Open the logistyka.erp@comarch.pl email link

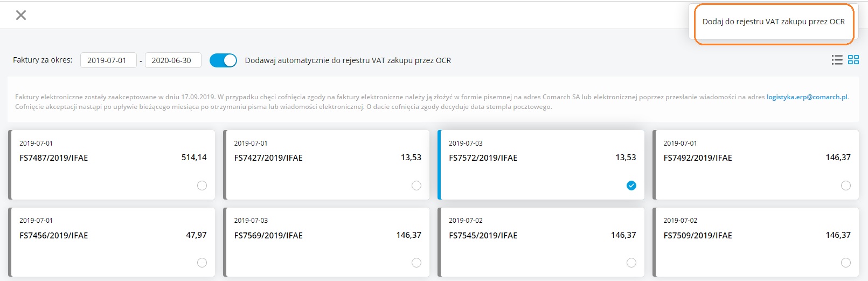(x=807, y=97)
